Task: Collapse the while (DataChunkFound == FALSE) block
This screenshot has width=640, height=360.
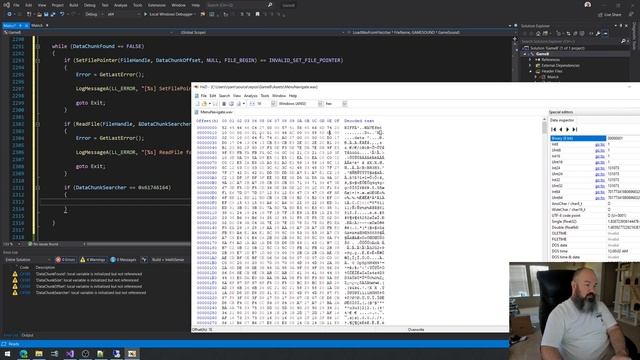Action: point(38,46)
